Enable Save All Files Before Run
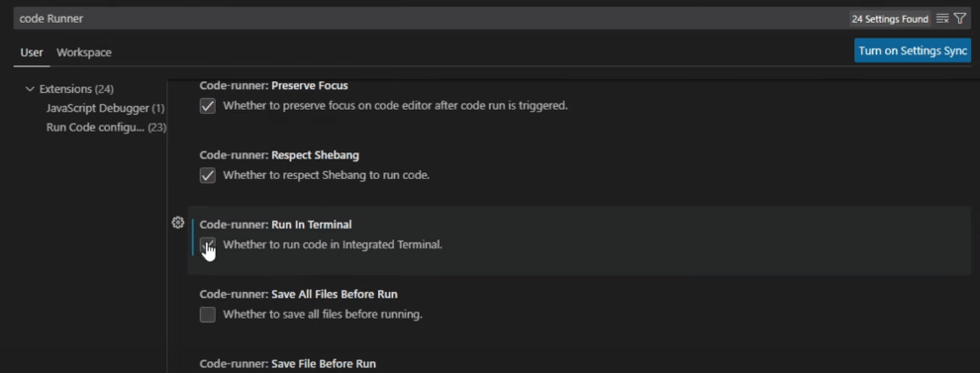This screenshot has width=980, height=373. coord(208,315)
